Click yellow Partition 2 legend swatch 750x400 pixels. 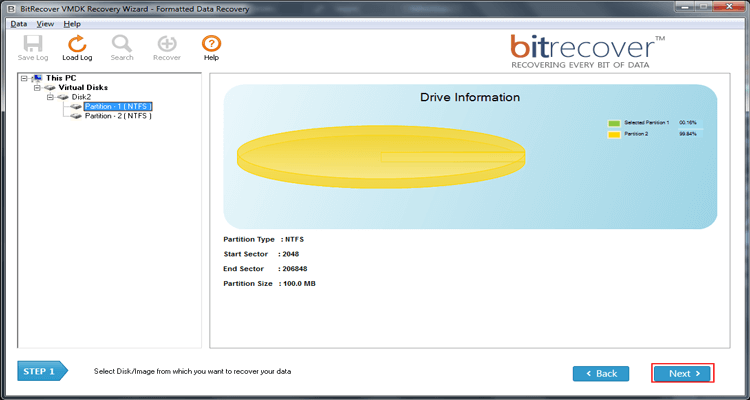point(614,135)
